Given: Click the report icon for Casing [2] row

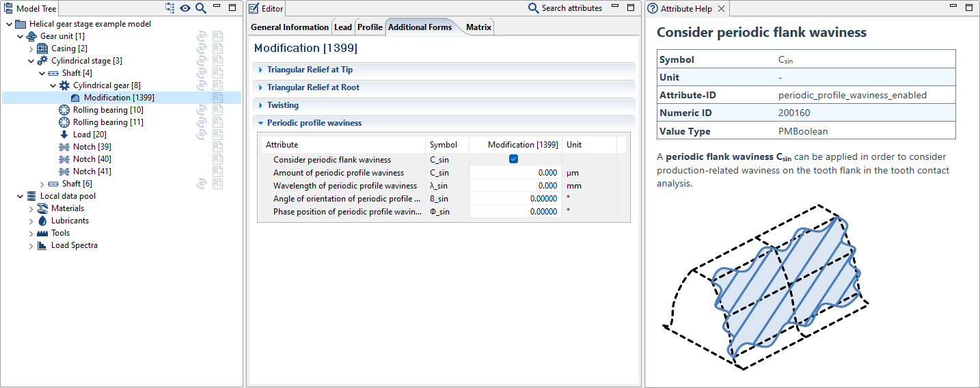Looking at the screenshot, I should pos(217,48).
